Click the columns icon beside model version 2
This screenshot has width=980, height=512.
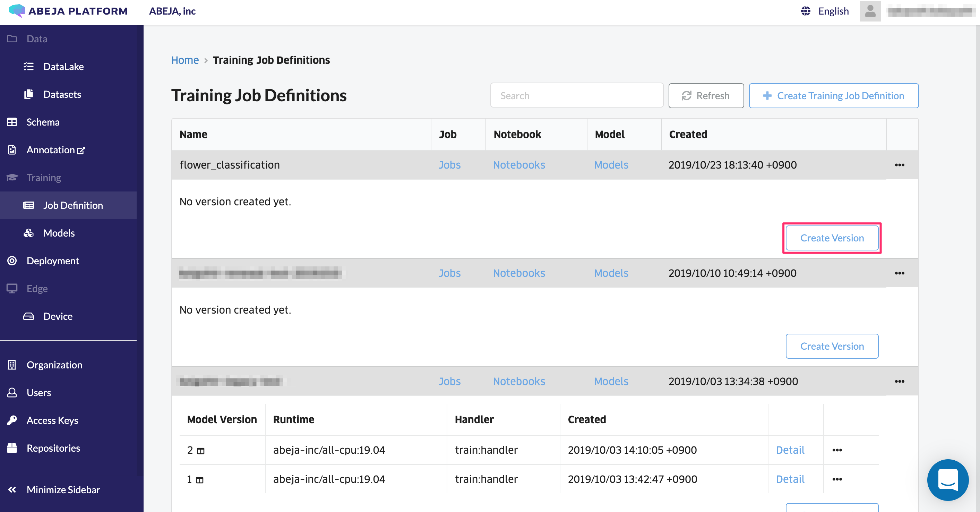[x=200, y=451]
